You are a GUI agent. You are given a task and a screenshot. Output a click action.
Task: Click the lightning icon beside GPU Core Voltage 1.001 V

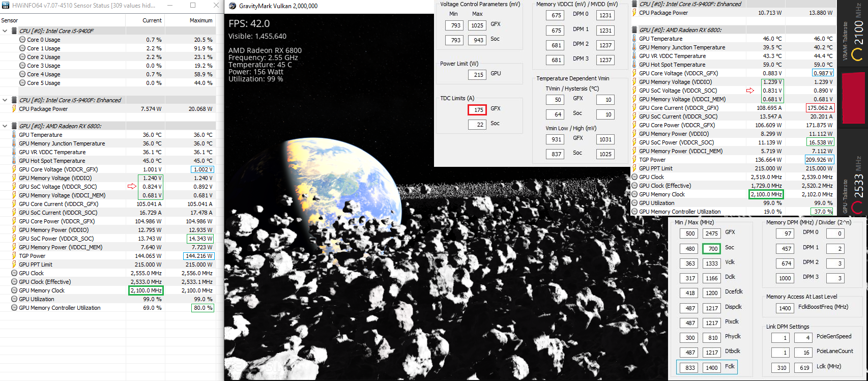tap(14, 169)
